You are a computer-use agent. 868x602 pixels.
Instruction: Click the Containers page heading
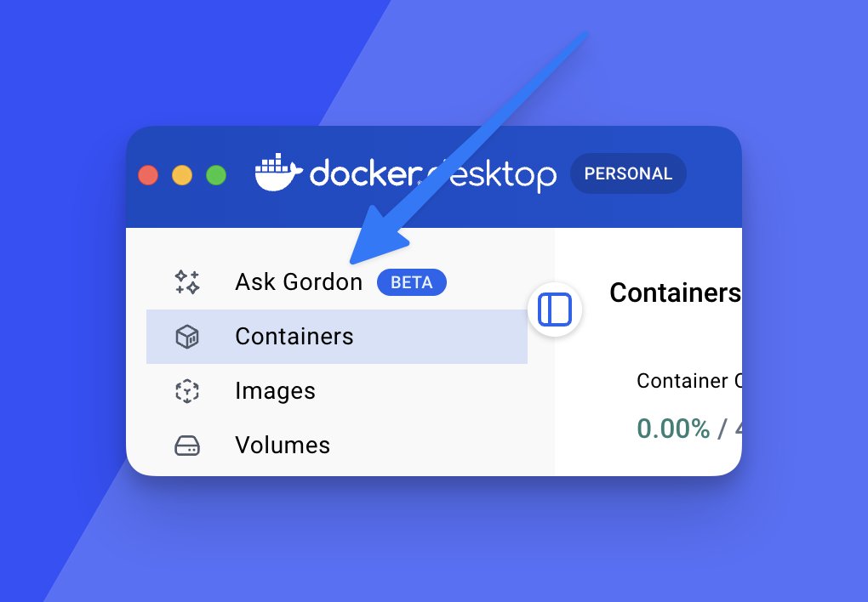coord(676,292)
